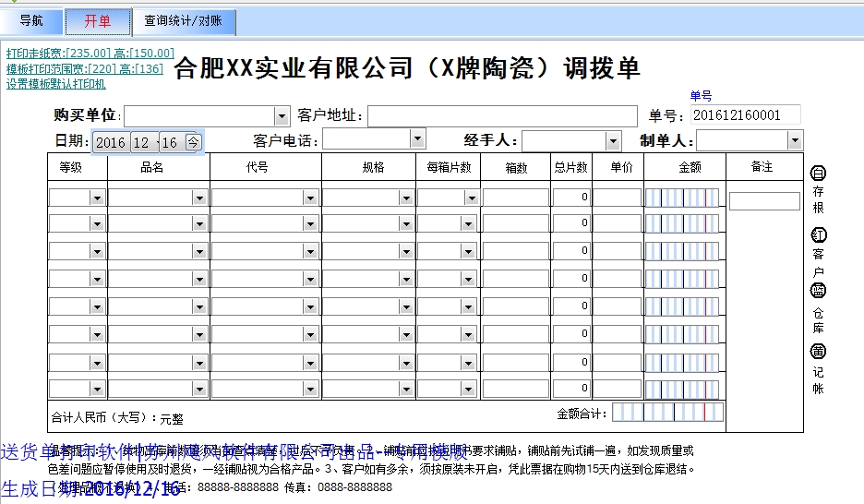The image size is (864, 504).
Task: Click the 代号 column header
Action: coord(258,167)
